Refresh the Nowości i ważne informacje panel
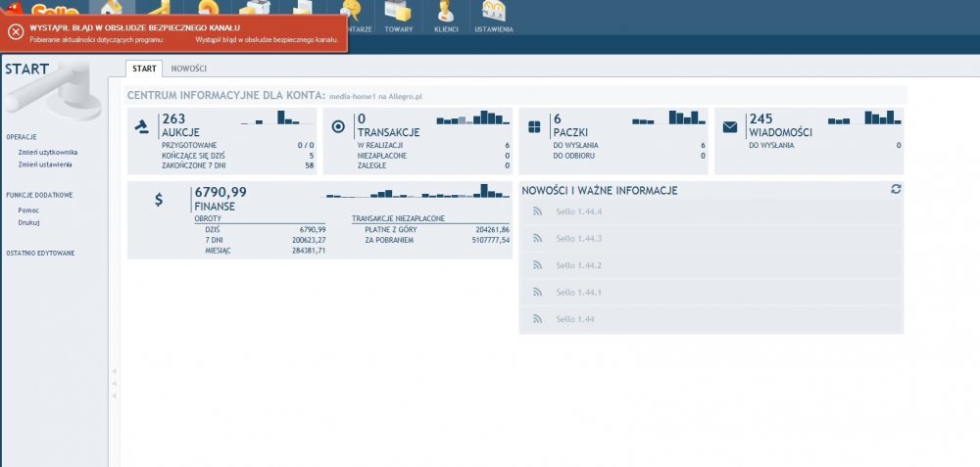Viewport: 980px width, 467px height. [896, 189]
